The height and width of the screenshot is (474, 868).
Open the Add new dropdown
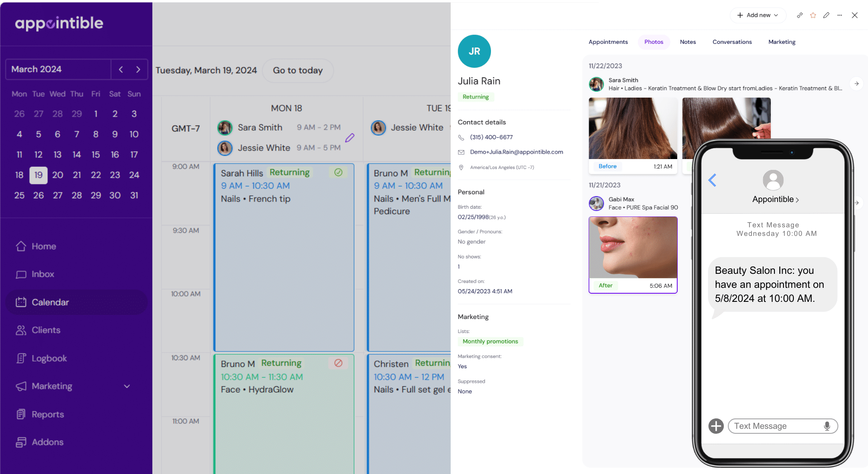(758, 15)
